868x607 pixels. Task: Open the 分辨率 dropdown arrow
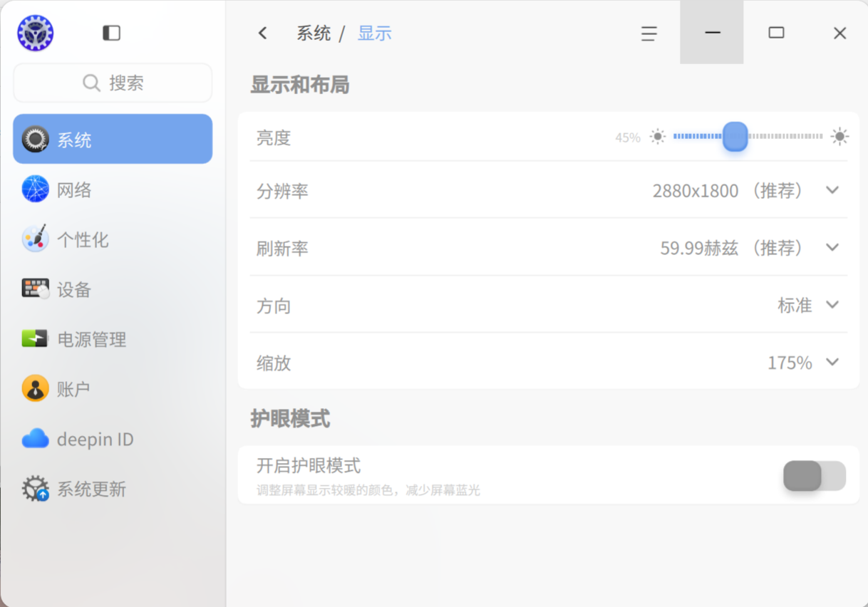[x=832, y=190]
